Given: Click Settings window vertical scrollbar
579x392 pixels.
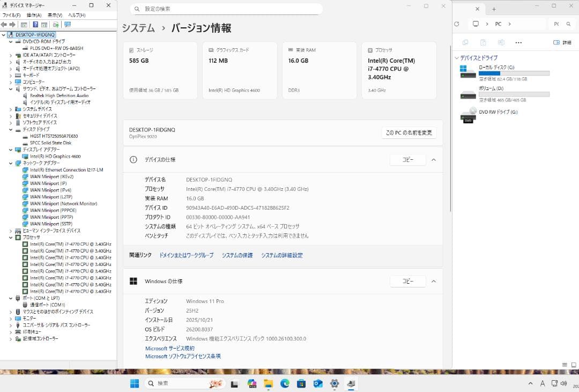Looking at the screenshot, I should tap(450, 129).
